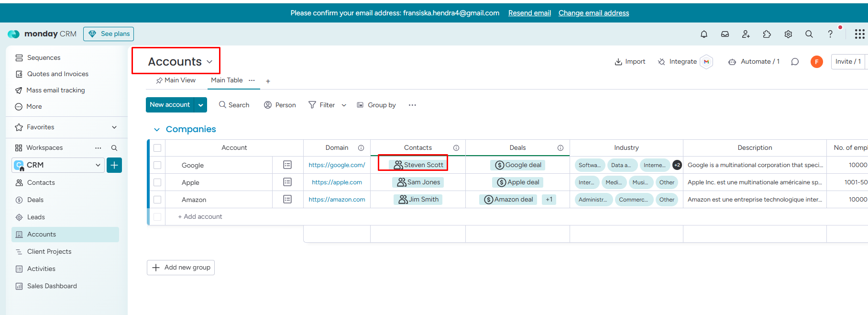This screenshot has height=315, width=868.
Task: Open the notifications bell
Action: 704,34
